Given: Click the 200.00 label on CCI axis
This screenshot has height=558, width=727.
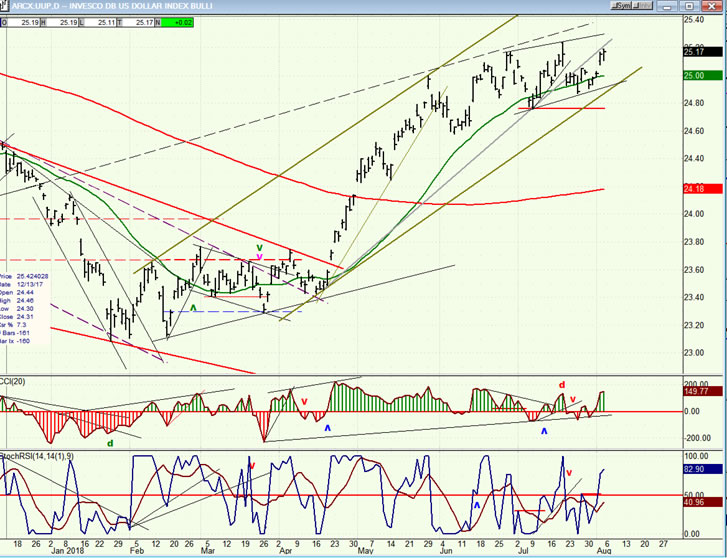Looking at the screenshot, I should click(696, 384).
